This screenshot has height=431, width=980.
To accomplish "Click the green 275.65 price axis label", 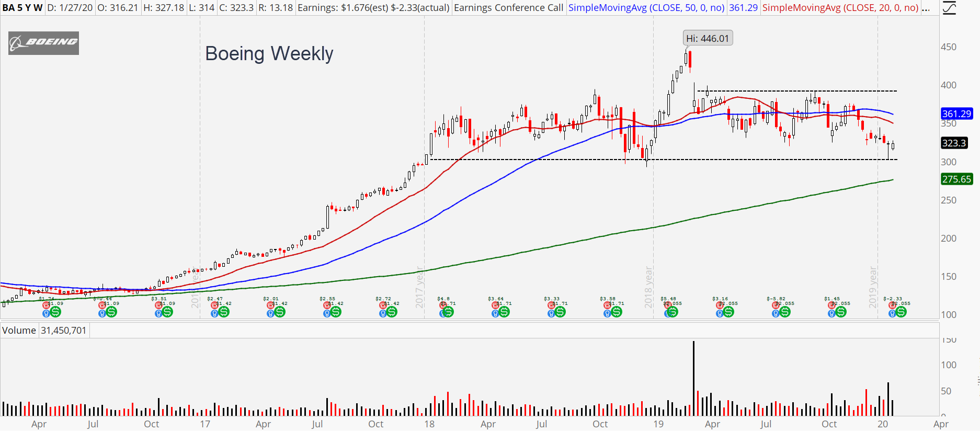I will pyautogui.click(x=956, y=179).
